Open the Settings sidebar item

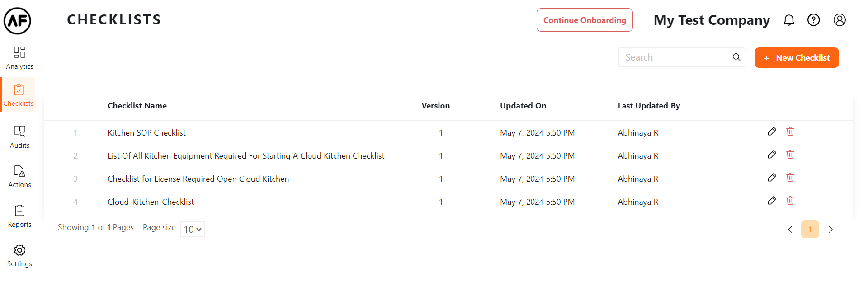[19, 255]
